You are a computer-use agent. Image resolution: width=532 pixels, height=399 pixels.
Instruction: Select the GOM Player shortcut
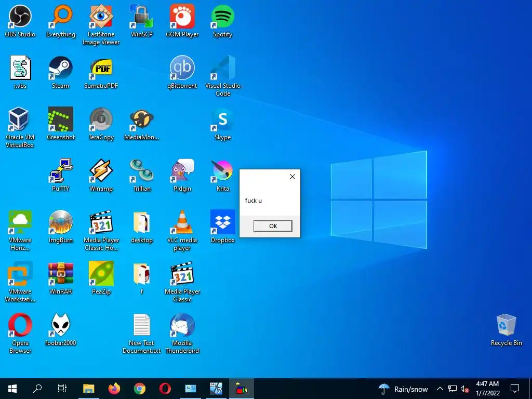pos(182,21)
